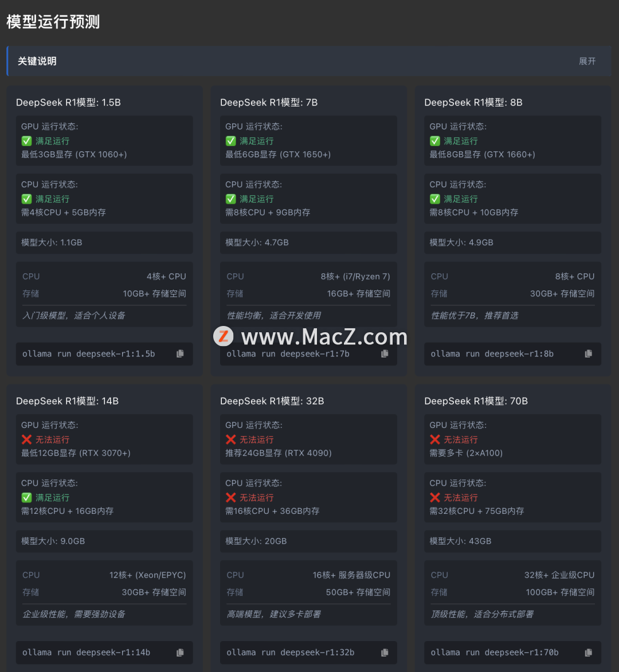This screenshot has width=619, height=672.
Task: Click 模型大小: 4.9GB value
Action: point(461,242)
